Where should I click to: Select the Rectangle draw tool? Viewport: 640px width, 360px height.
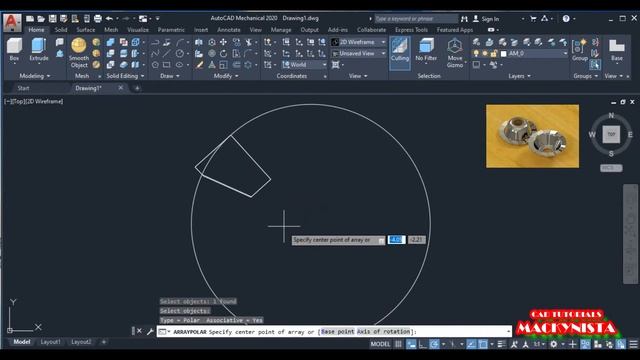pyautogui.click(x=167, y=65)
